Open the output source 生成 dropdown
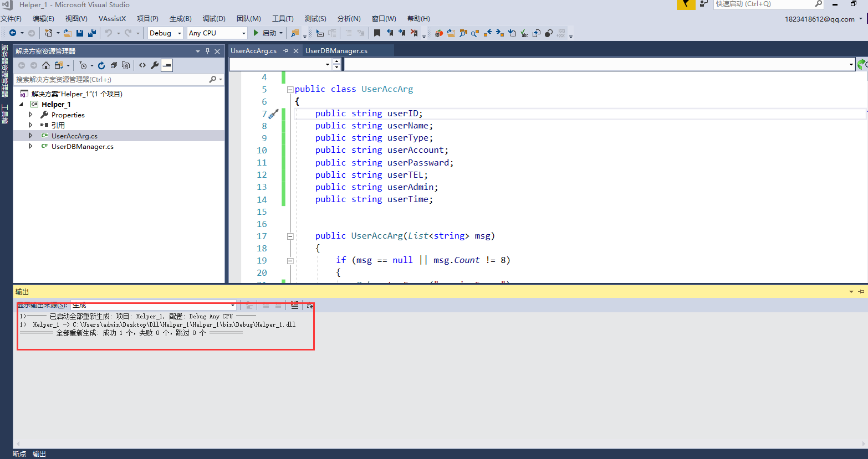 click(154, 305)
